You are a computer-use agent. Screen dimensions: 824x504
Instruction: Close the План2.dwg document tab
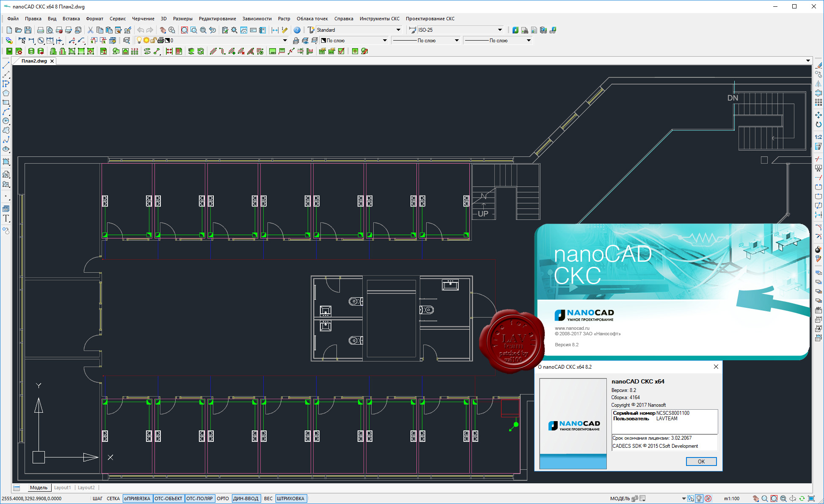(x=52, y=61)
